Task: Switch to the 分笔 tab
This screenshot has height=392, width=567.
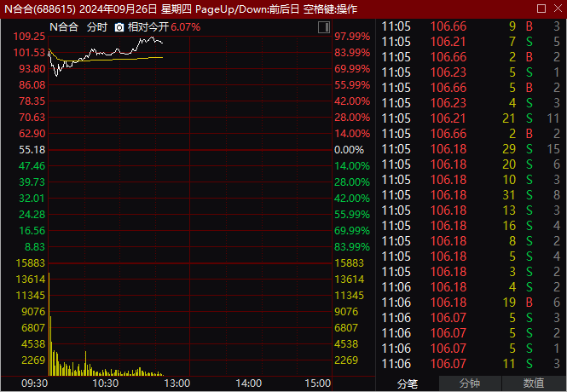Action: [408, 383]
